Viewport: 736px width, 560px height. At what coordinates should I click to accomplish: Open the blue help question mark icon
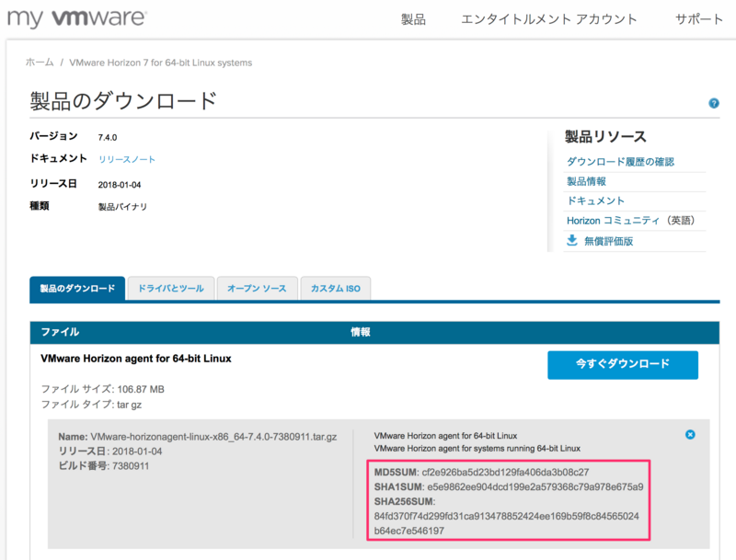[714, 103]
